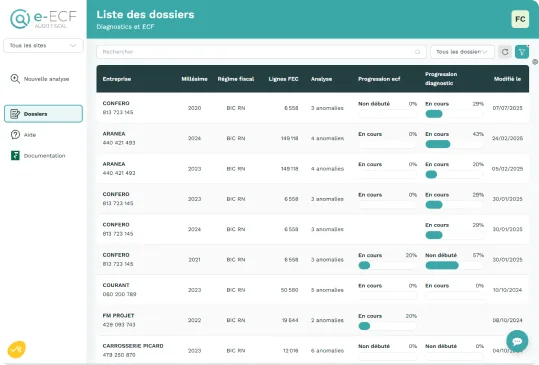The height and width of the screenshot is (365, 539).
Task: Click the Diagnostics et ECF subtitle
Action: [125, 27]
